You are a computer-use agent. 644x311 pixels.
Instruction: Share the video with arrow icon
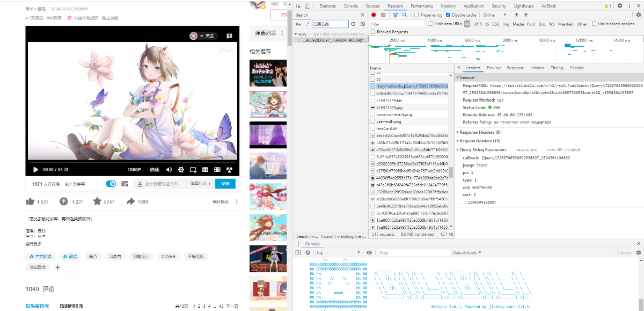point(130,201)
